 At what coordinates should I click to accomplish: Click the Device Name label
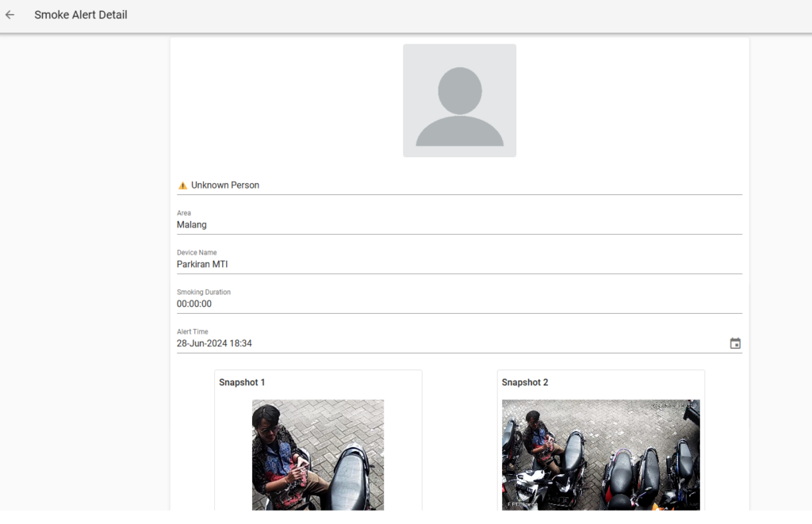[197, 253]
